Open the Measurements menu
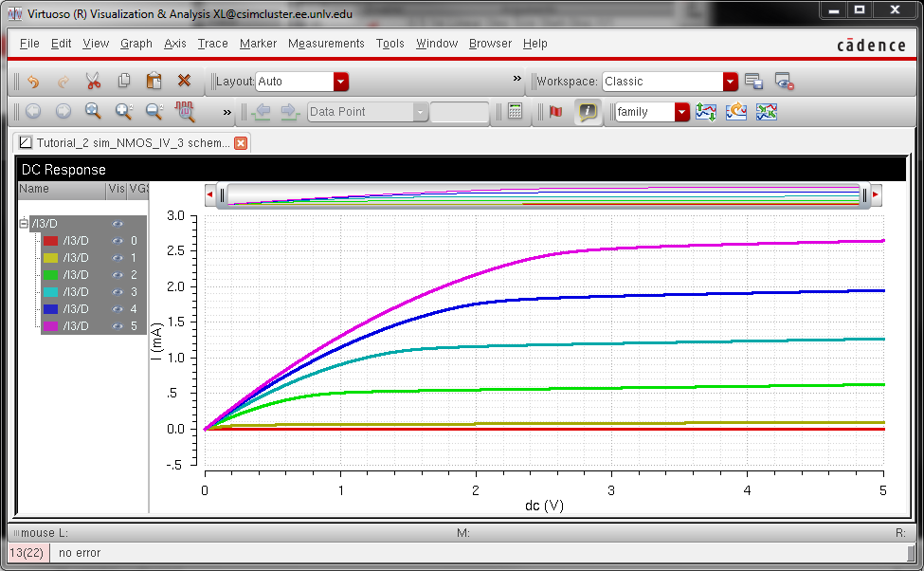 pos(326,44)
